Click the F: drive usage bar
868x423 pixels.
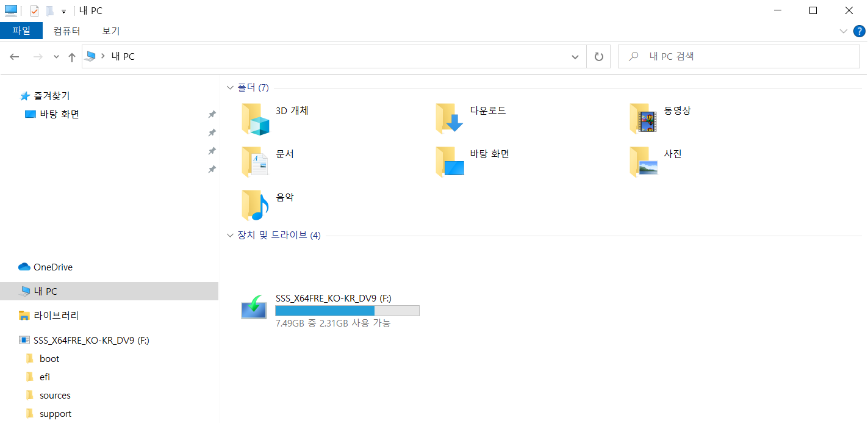tap(347, 311)
